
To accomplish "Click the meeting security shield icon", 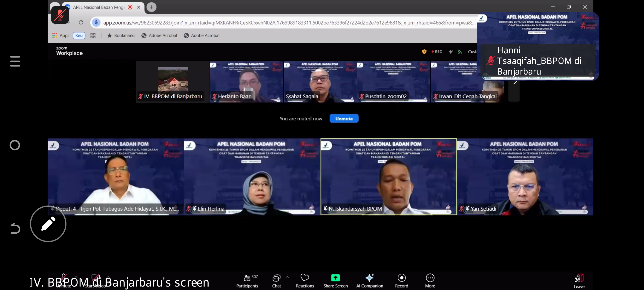I will [x=424, y=52].
